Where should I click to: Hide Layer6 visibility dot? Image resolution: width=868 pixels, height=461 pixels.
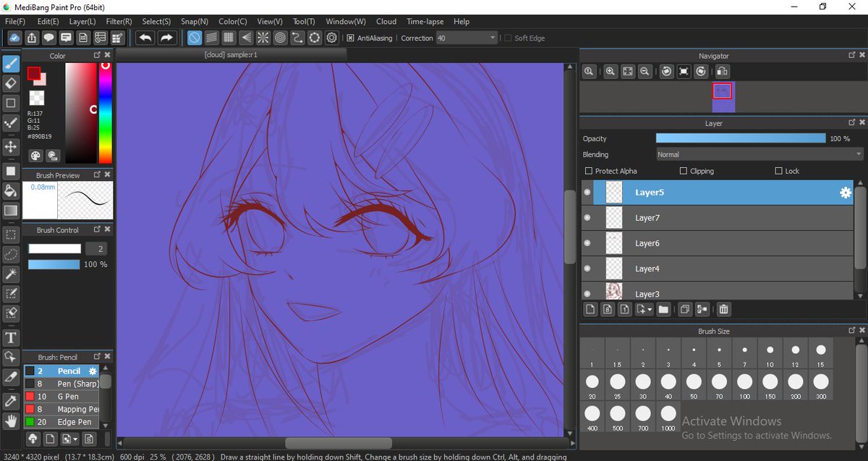pyautogui.click(x=587, y=243)
